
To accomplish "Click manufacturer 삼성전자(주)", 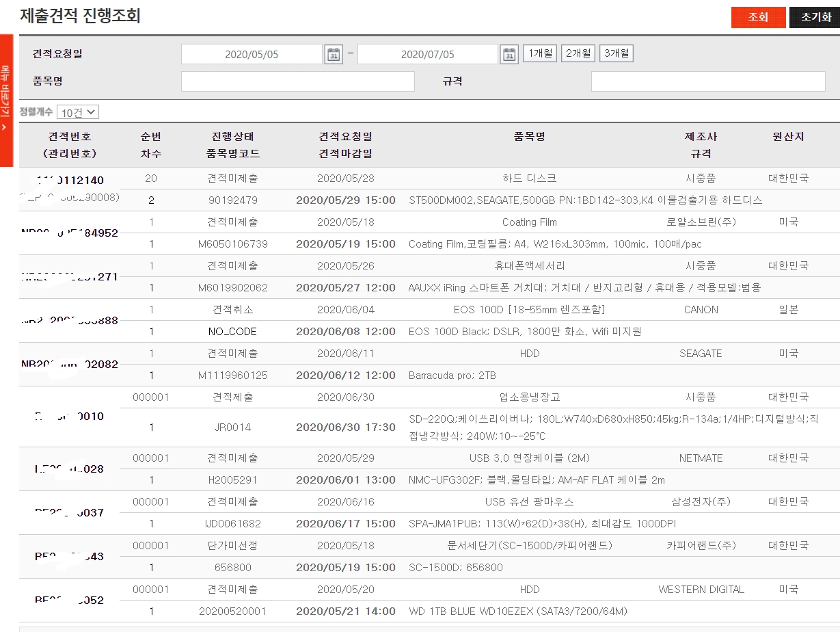I will [701, 502].
